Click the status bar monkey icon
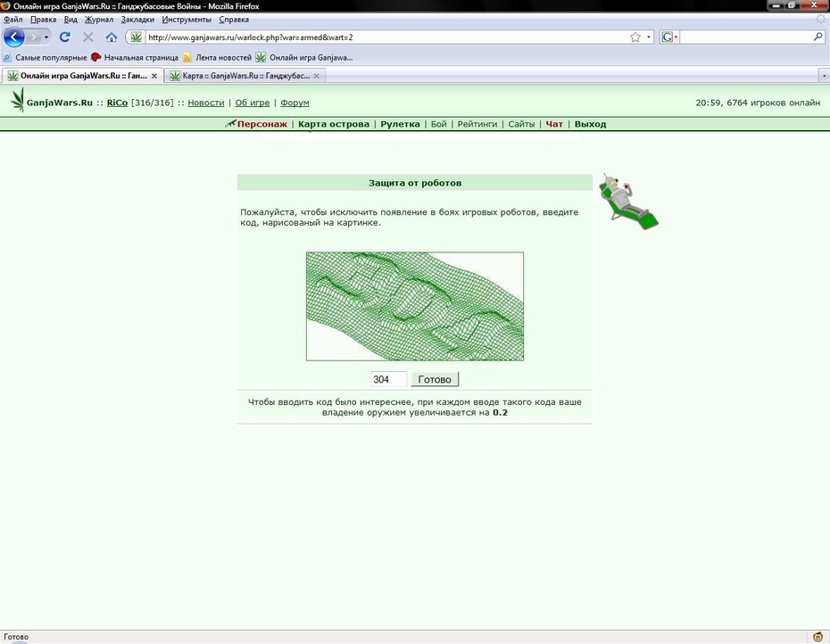The height and width of the screenshot is (644, 830). pyautogui.click(x=818, y=637)
